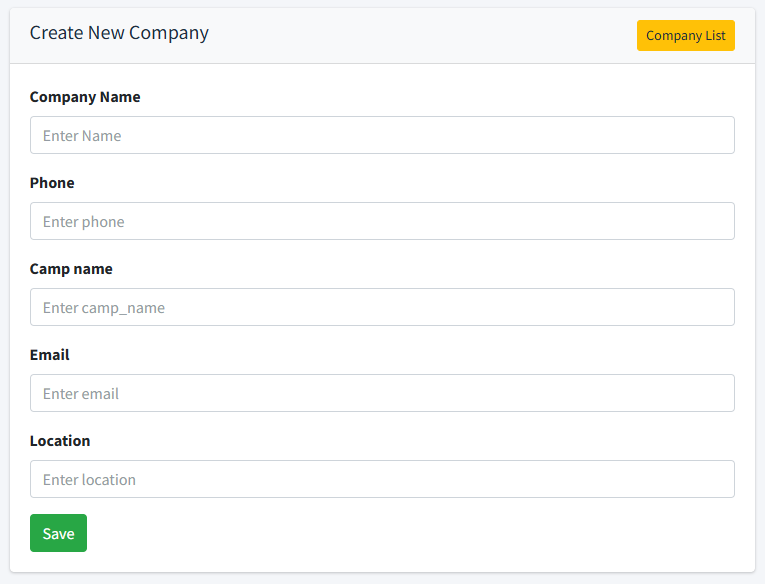Focus the Company Name input field
This screenshot has height=584, width=765.
point(382,135)
